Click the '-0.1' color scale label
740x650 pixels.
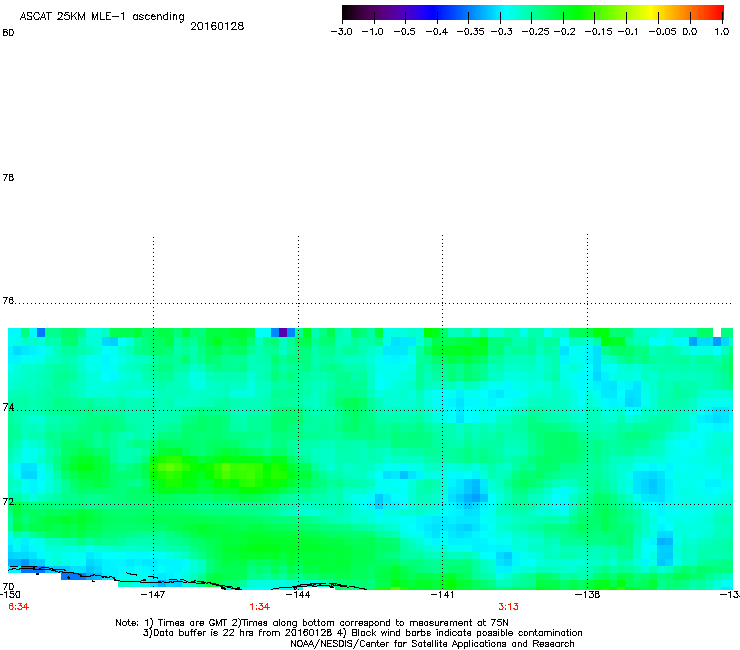(x=628, y=32)
